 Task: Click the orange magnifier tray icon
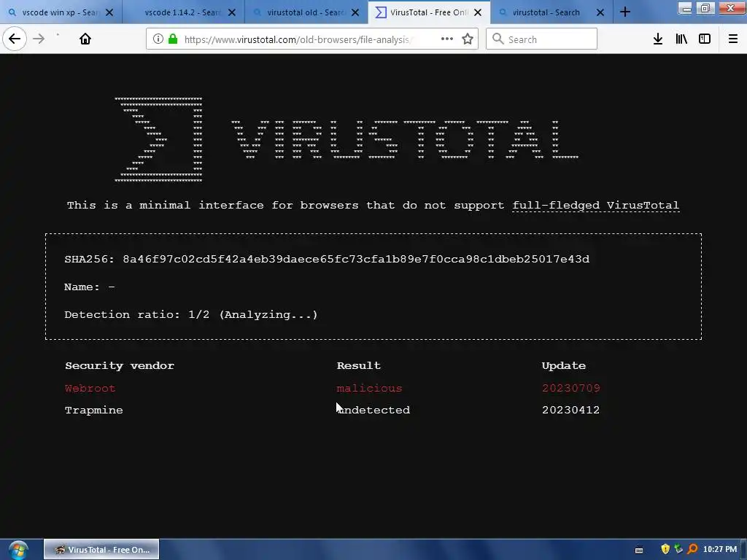point(692,550)
